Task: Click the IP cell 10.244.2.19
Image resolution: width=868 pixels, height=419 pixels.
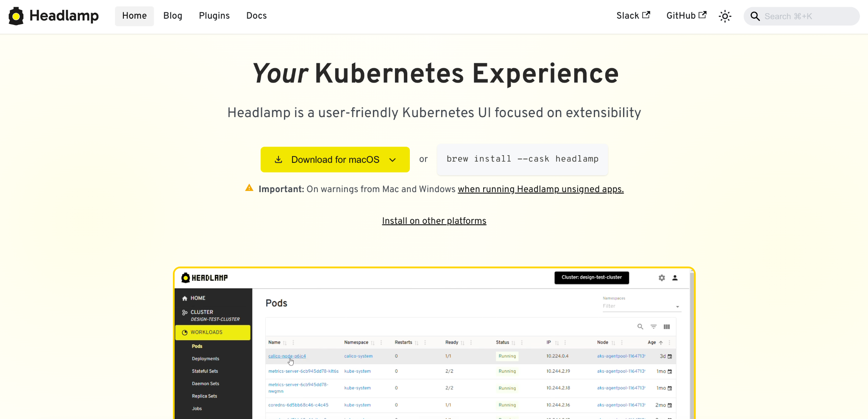Action: pyautogui.click(x=558, y=371)
